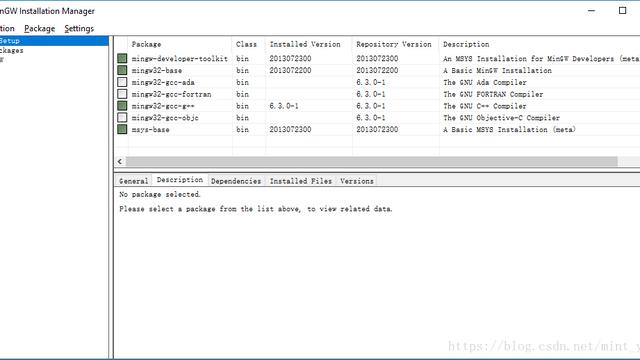
Task: Select the highlighted Setup item in left tree
Action: pos(54,41)
